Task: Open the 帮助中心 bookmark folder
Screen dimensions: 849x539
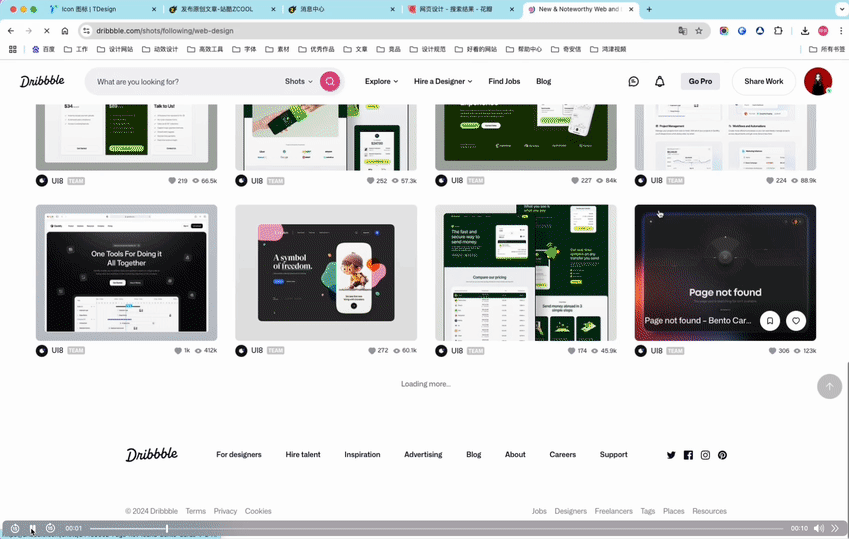Action: [x=524, y=49]
